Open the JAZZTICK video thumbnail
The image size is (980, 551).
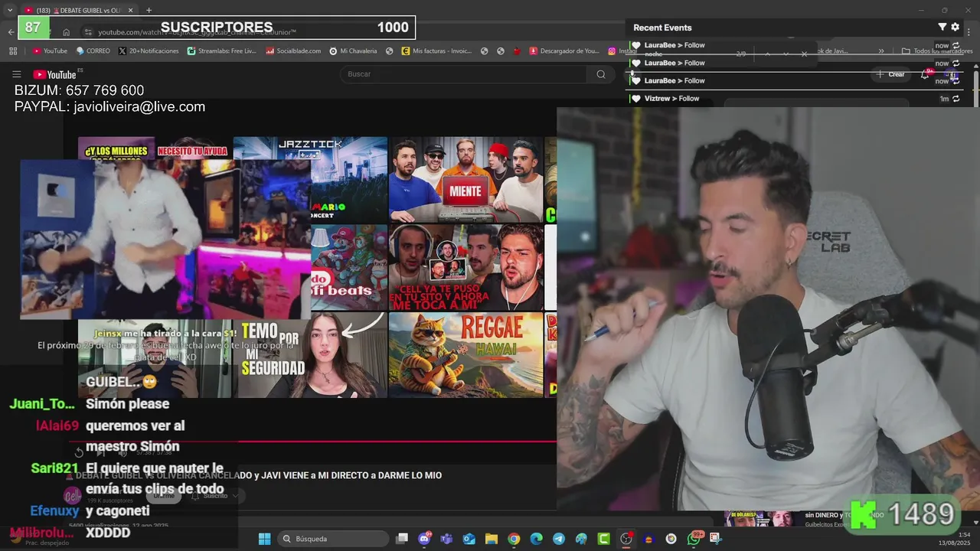(x=311, y=179)
